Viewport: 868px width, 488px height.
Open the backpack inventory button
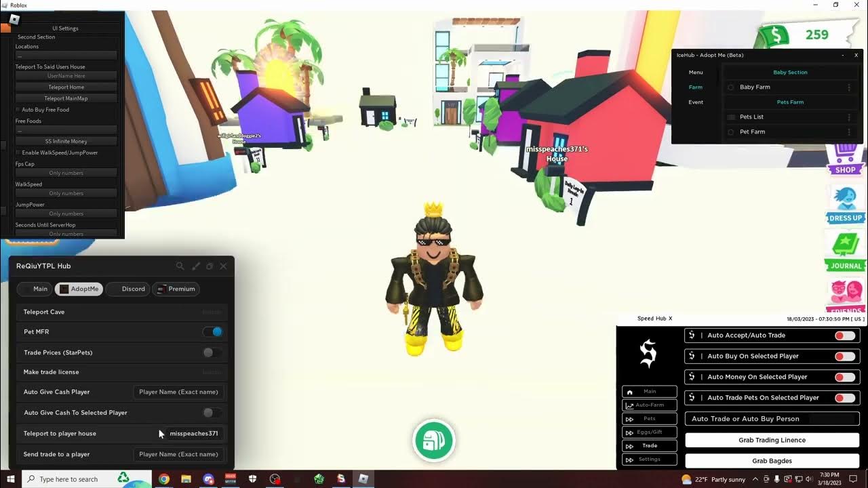pyautogui.click(x=434, y=441)
